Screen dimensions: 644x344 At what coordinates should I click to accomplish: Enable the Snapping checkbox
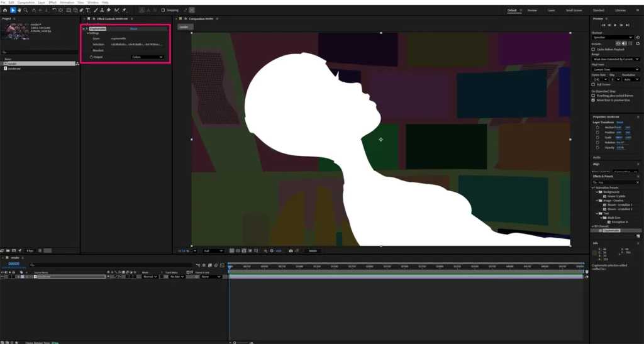[x=163, y=10]
